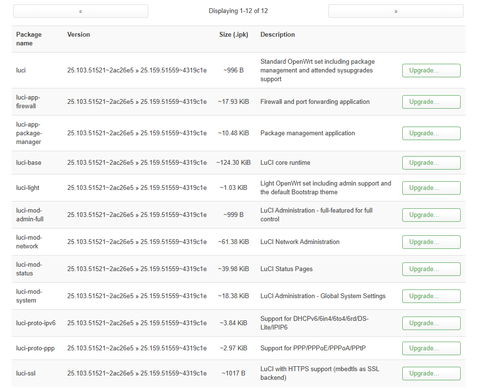480x389 pixels.
Task: Select the 'luci-mod-admin-full' name cell
Action: click(30, 215)
